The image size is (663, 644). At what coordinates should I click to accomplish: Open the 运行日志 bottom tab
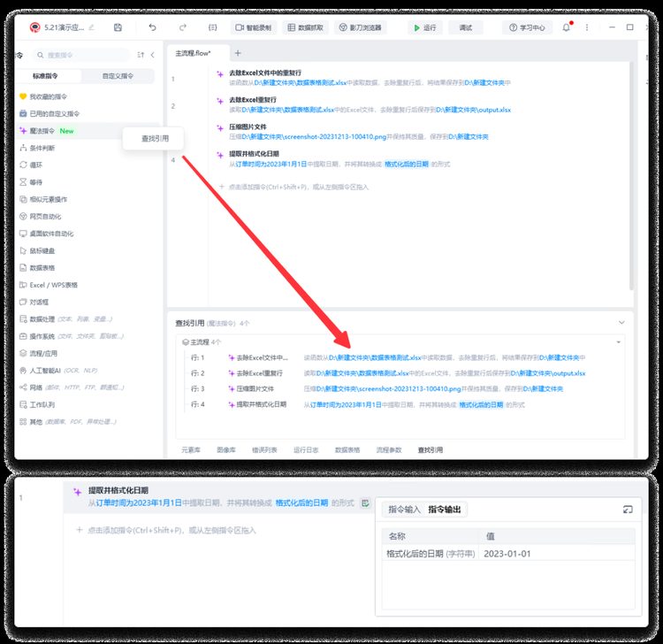point(306,449)
